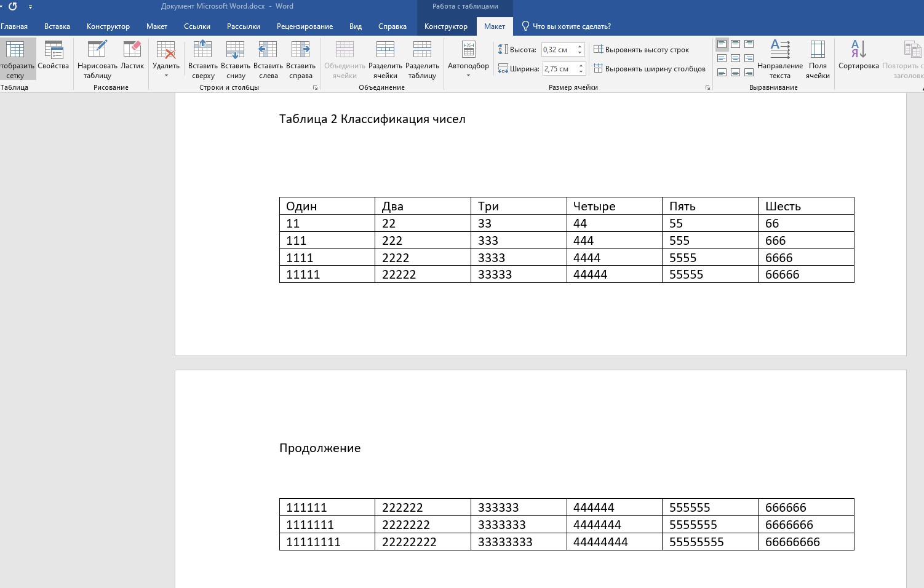Image resolution: width=924 pixels, height=588 pixels.
Task: Switch to Главная tab
Action: pyautogui.click(x=14, y=26)
